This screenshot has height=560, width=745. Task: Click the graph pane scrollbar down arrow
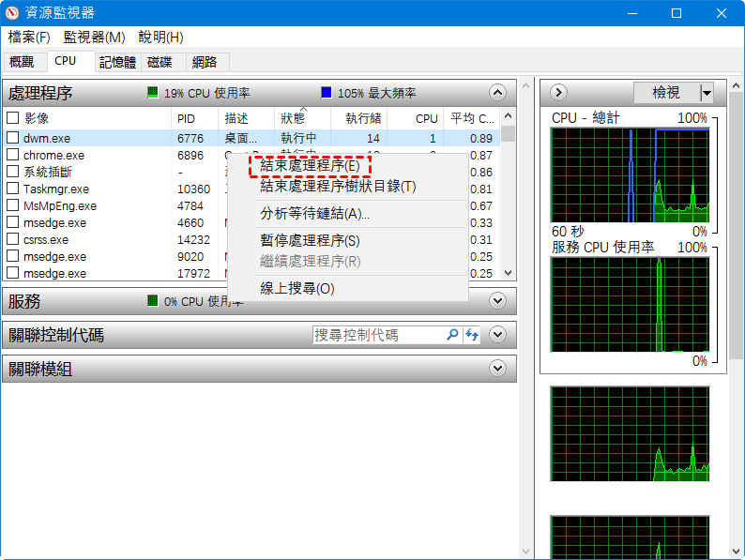coord(736,552)
